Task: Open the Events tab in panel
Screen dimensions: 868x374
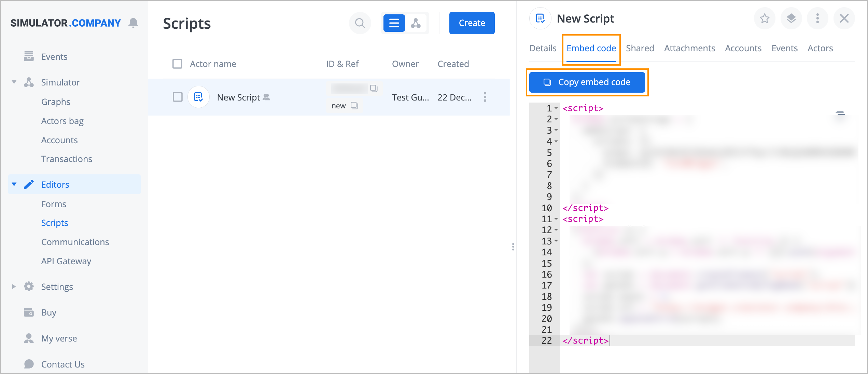Action: (784, 48)
